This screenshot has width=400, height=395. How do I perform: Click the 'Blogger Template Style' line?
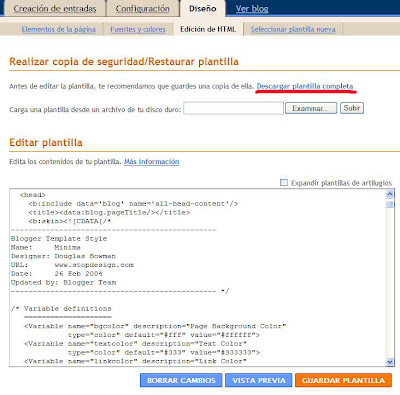coord(59,239)
